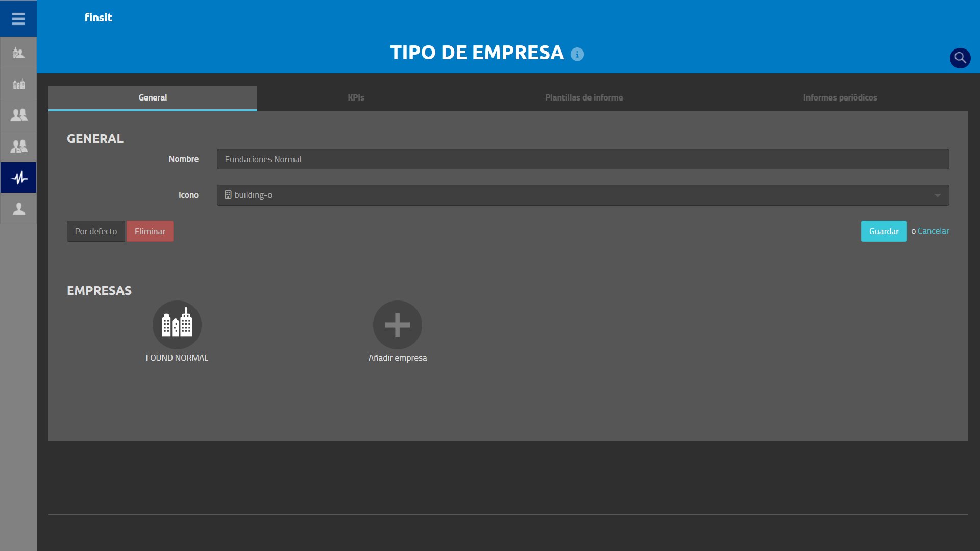Switch to the General tab
This screenshot has width=980, height=551.
click(153, 98)
